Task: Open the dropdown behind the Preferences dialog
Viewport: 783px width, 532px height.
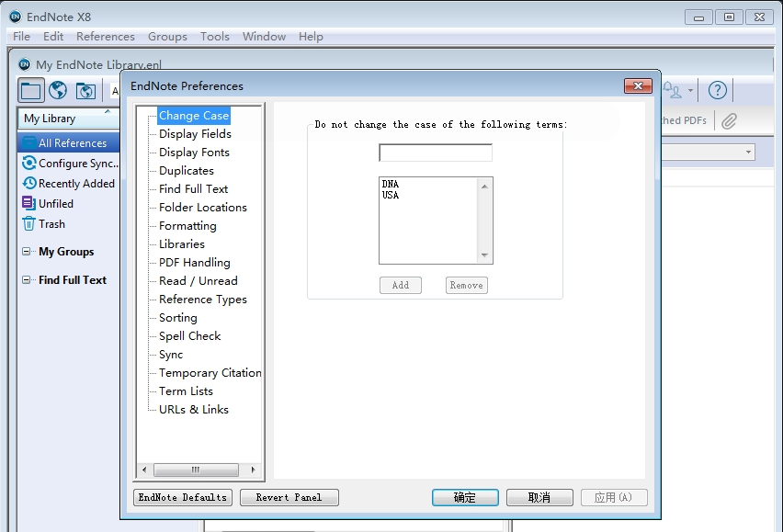Action: (x=708, y=152)
